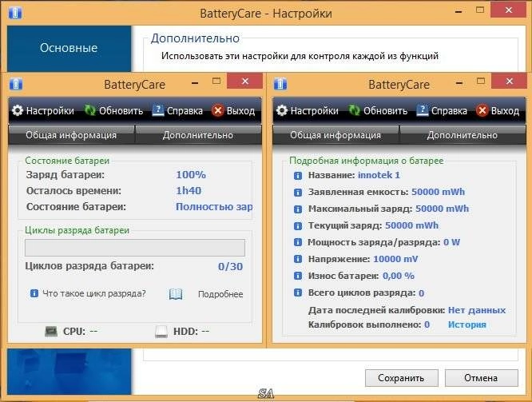Screen dimensions: 532x402
Task: Click the HDD drive icon
Action: pos(161,332)
